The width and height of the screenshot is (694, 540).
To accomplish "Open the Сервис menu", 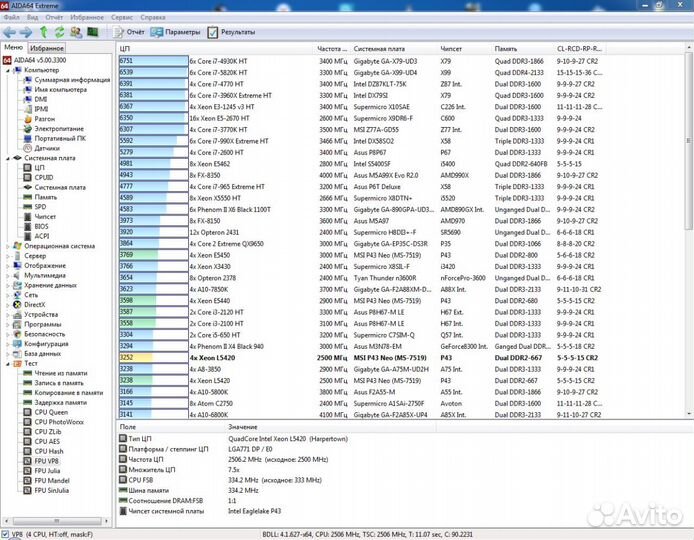I will (122, 17).
